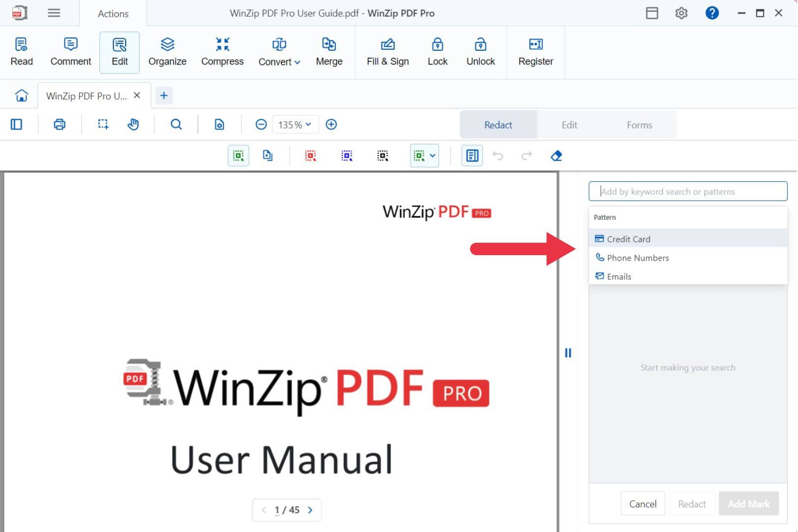Viewport: 798px width, 532px height.
Task: Zoom in with plus button
Action: [332, 125]
